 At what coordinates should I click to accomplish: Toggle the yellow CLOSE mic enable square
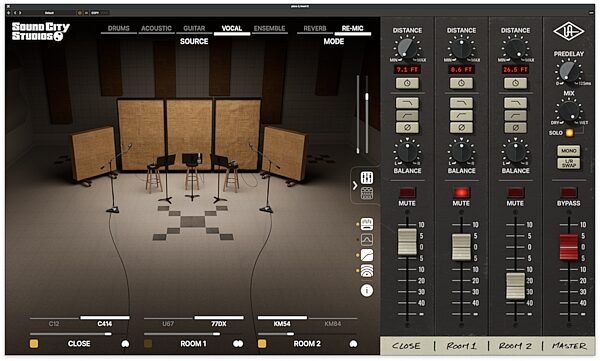coord(34,343)
